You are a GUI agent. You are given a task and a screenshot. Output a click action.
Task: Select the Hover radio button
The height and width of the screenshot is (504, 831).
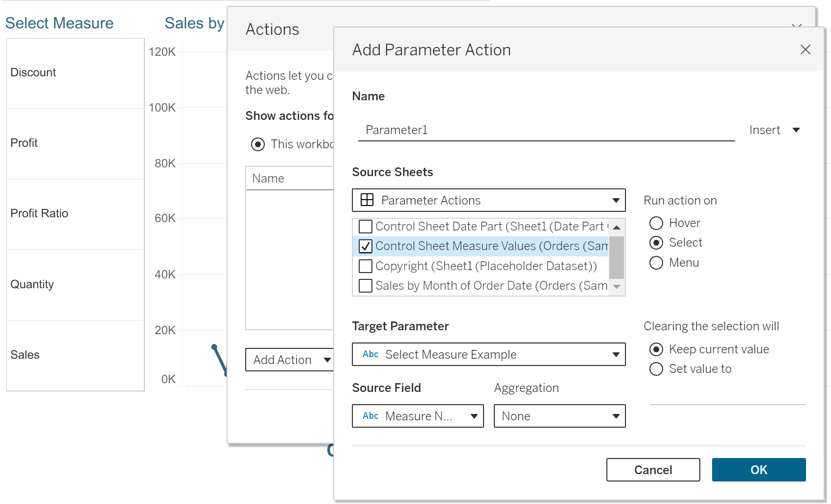(656, 223)
